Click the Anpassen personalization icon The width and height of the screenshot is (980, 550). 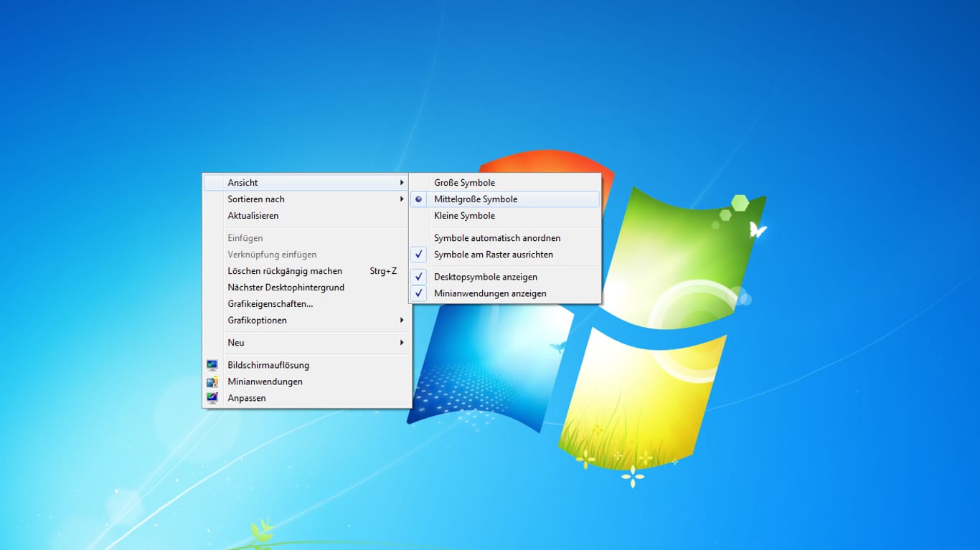(212, 398)
